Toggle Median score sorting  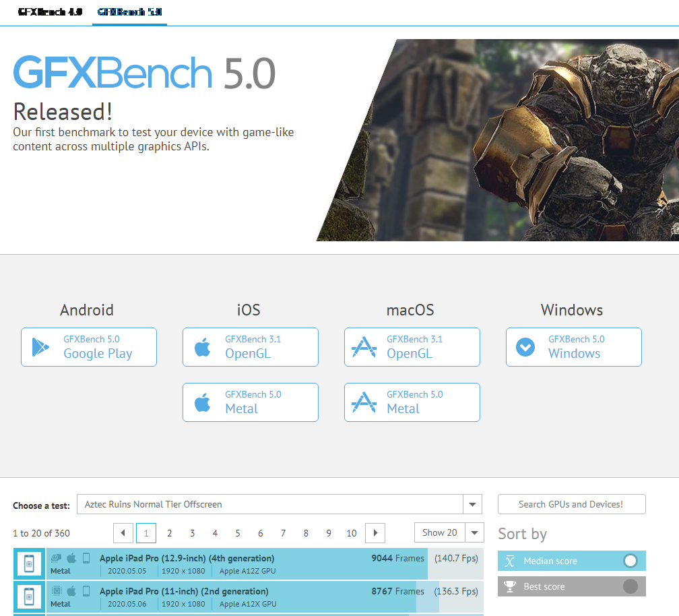pyautogui.click(x=572, y=561)
